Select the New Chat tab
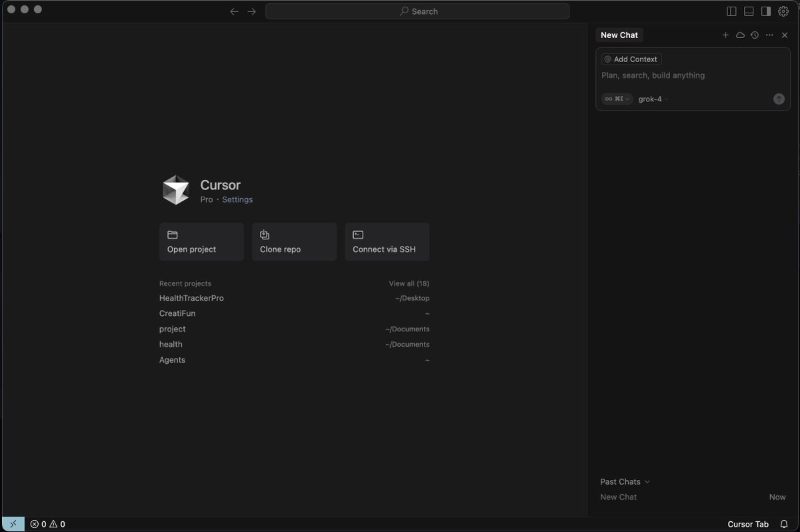Image resolution: width=800 pixels, height=532 pixels. coord(619,35)
